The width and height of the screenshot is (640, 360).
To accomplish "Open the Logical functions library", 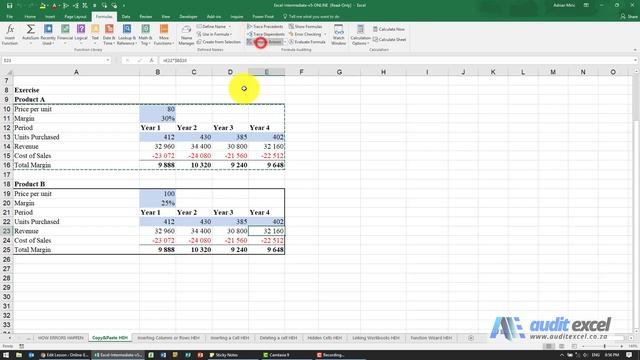I will coord(81,35).
